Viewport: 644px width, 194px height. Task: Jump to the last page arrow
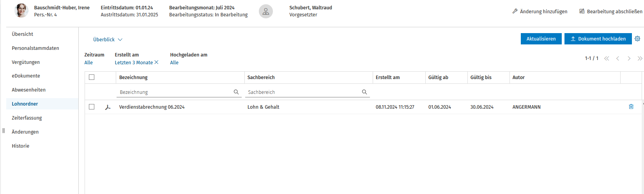pyautogui.click(x=640, y=58)
